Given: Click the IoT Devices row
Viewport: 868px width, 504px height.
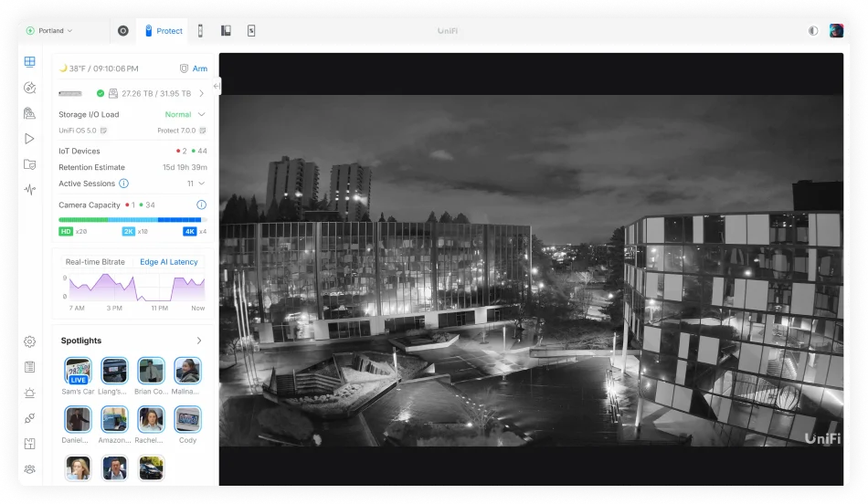Looking at the screenshot, I should (x=132, y=151).
